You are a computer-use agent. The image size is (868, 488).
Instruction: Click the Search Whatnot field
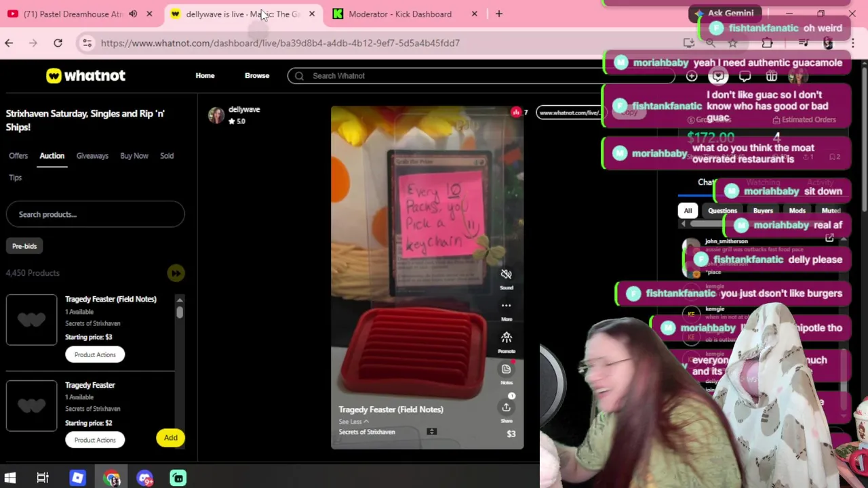481,76
